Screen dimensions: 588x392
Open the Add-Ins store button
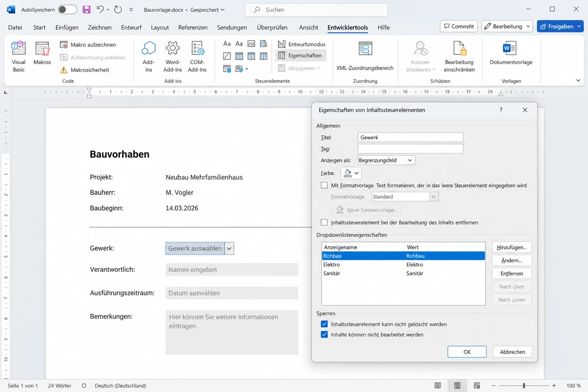tap(149, 57)
